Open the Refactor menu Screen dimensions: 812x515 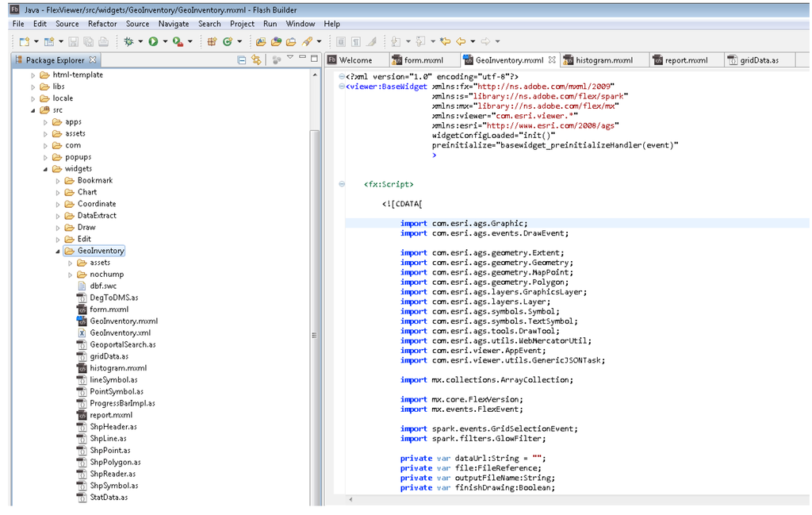(x=102, y=24)
